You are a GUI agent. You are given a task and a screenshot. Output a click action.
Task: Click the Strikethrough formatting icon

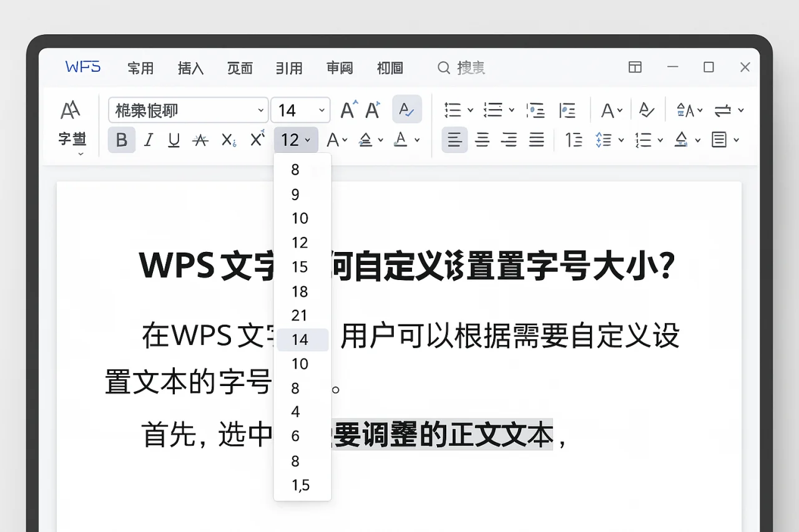(200, 140)
